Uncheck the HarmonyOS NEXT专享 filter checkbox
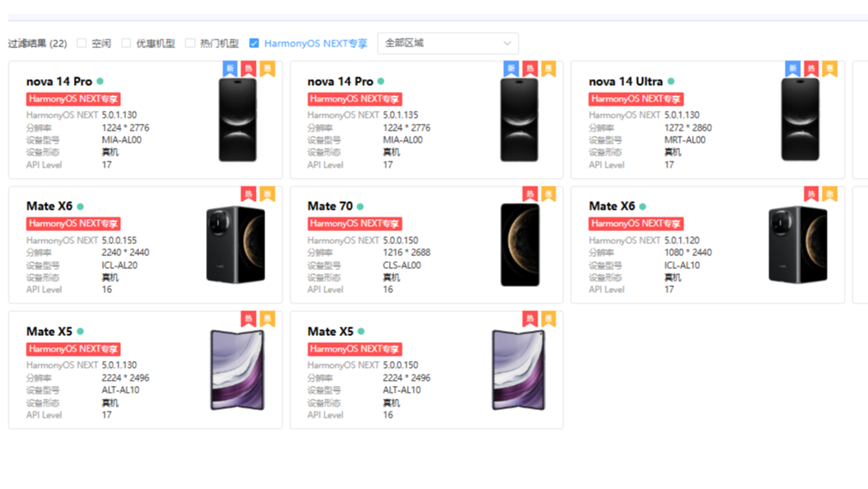 pyautogui.click(x=253, y=43)
